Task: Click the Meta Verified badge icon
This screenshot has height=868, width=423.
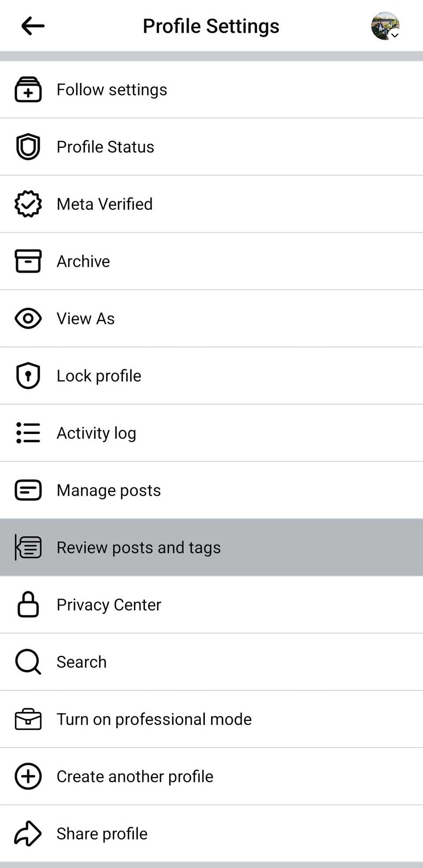Action: [28, 204]
